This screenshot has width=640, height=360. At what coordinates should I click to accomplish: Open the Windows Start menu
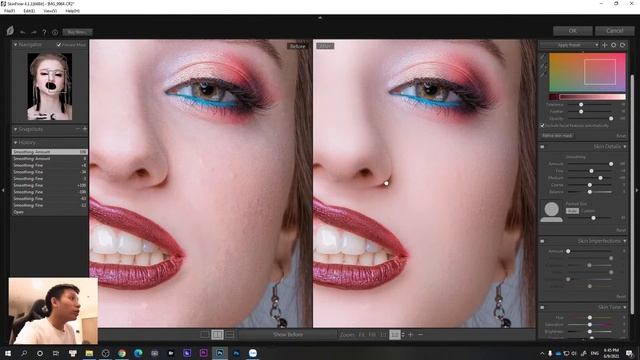coord(8,353)
